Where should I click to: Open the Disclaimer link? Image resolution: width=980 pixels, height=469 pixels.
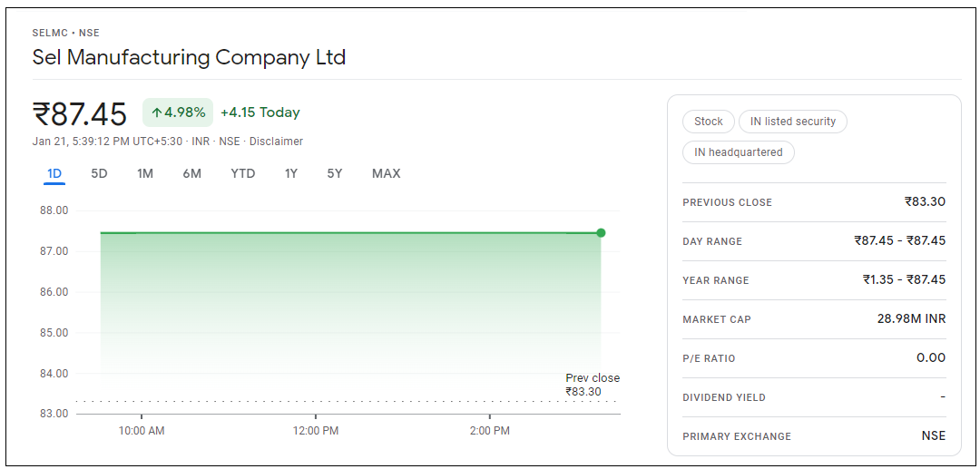coord(276,142)
